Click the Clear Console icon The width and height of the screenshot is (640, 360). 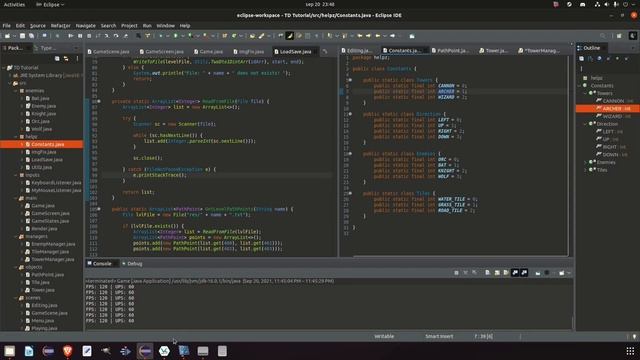(488, 273)
